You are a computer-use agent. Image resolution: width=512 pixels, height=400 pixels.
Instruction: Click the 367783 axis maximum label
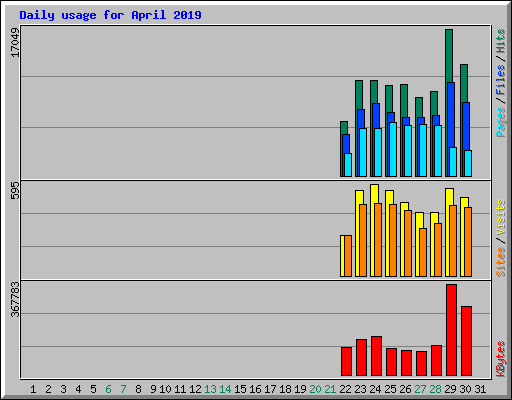click(15, 299)
